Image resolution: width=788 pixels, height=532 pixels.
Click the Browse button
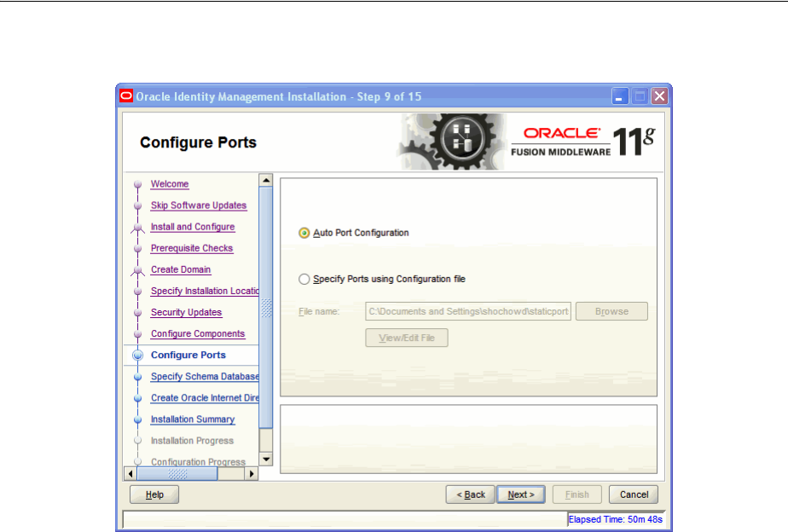coord(611,311)
